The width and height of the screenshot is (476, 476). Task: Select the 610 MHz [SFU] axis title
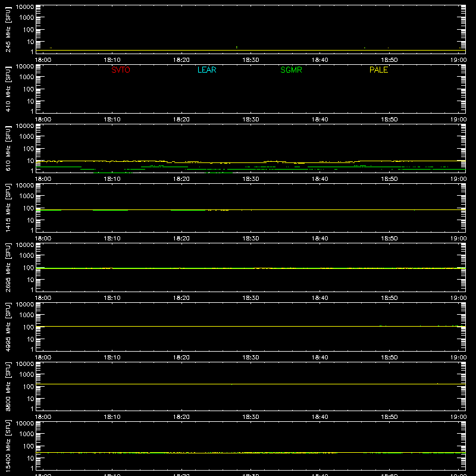(8, 148)
